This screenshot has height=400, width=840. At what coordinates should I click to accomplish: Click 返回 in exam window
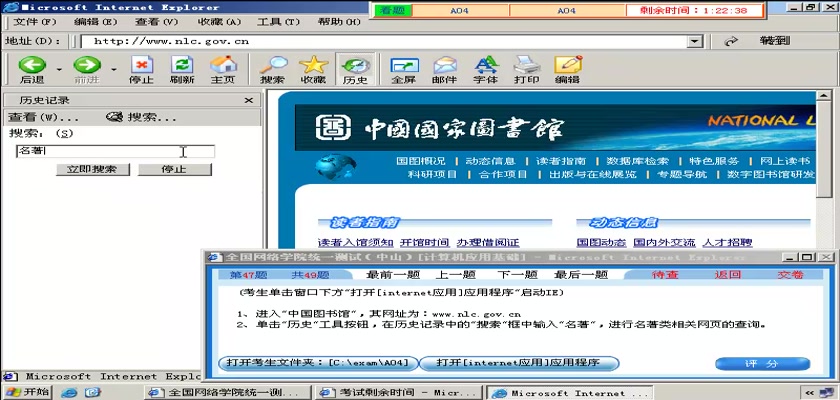728,275
